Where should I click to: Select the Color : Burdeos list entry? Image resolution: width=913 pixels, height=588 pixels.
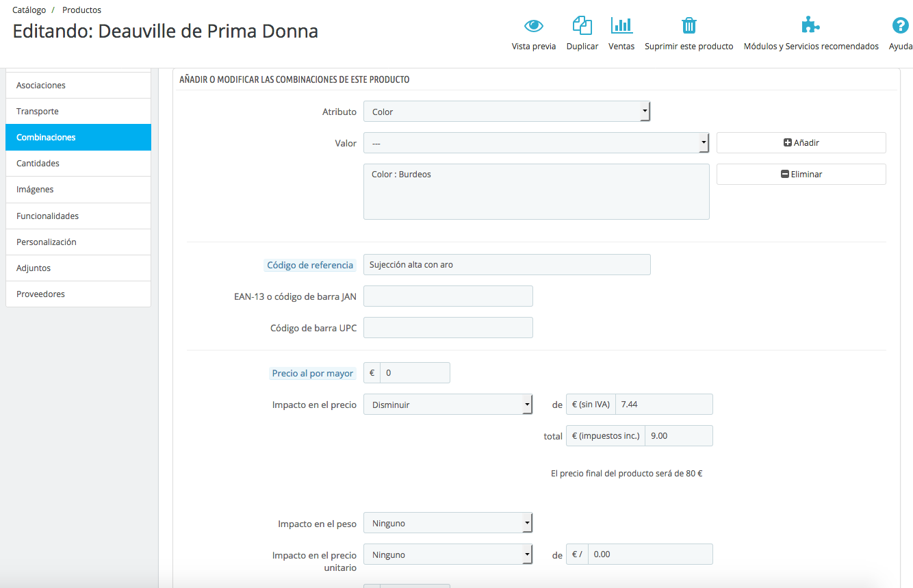pos(402,175)
